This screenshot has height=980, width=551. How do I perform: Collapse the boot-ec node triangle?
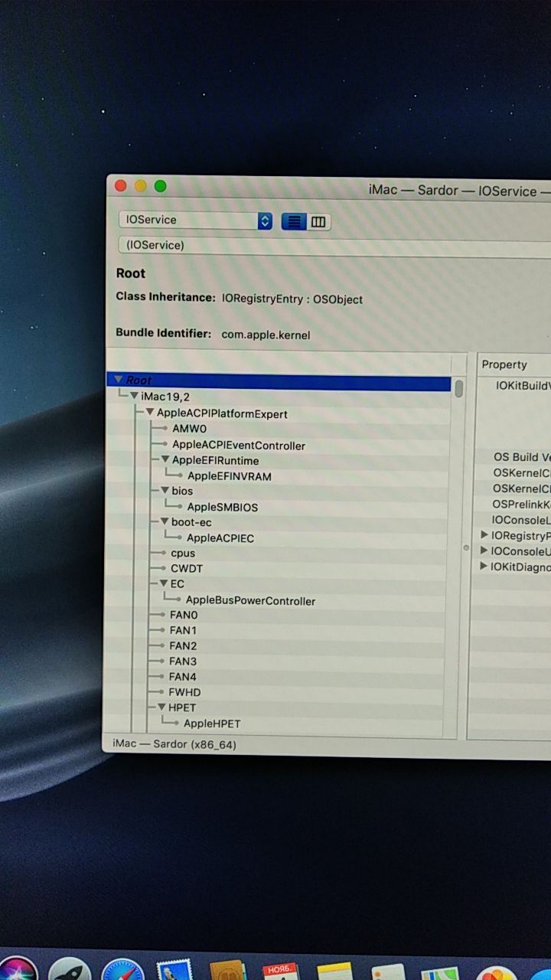click(164, 521)
